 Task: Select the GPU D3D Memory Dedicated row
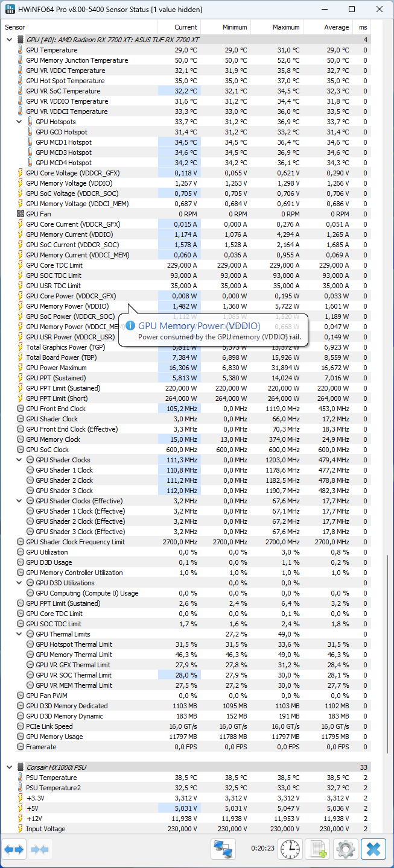(187, 706)
